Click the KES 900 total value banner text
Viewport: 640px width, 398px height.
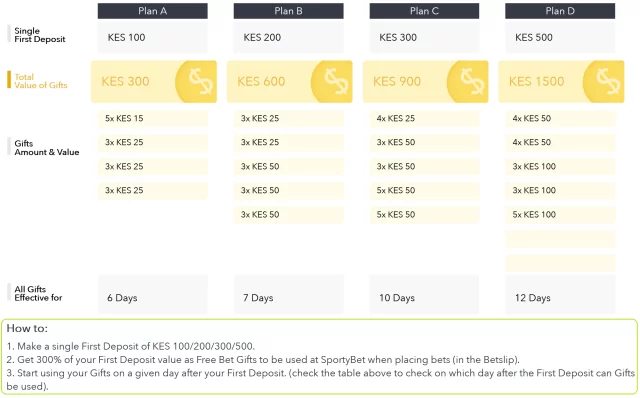click(x=397, y=82)
